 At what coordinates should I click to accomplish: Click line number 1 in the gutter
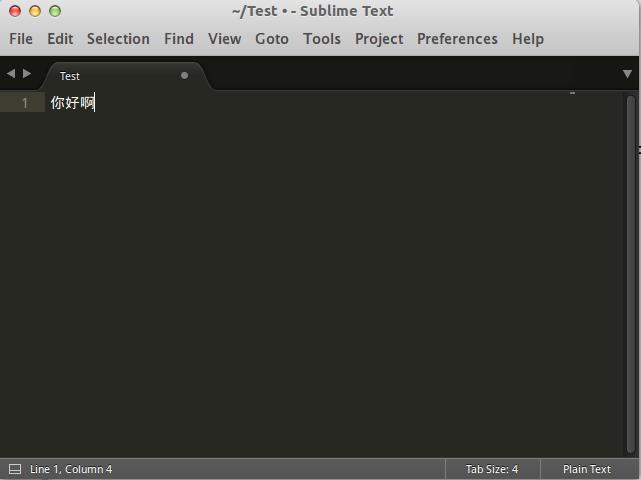coord(25,103)
